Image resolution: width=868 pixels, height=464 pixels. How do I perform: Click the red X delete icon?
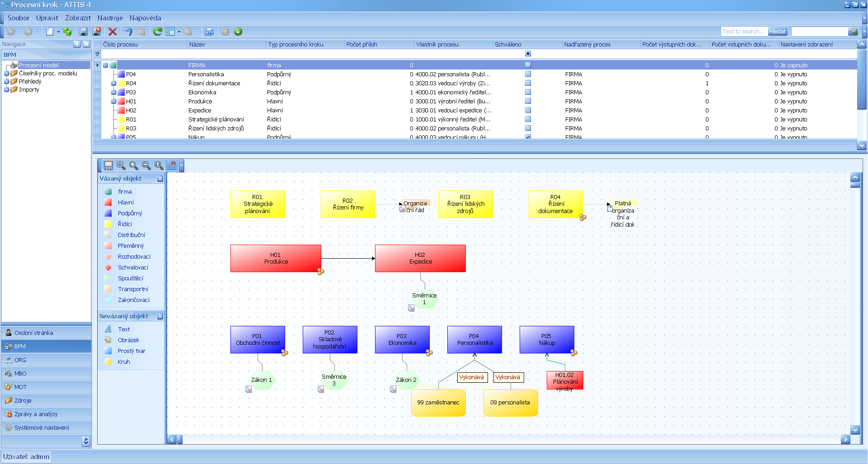113,32
